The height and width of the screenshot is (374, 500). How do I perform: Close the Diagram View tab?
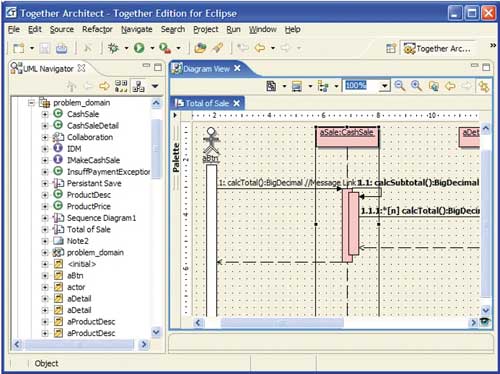click(x=237, y=68)
